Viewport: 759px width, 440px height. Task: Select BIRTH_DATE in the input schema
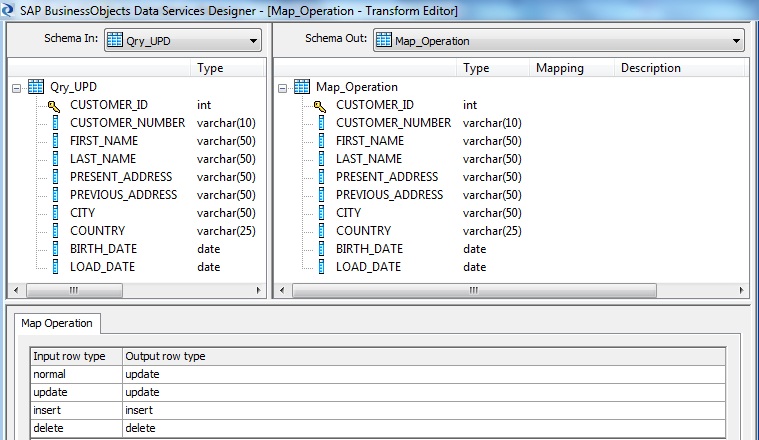tap(104, 249)
